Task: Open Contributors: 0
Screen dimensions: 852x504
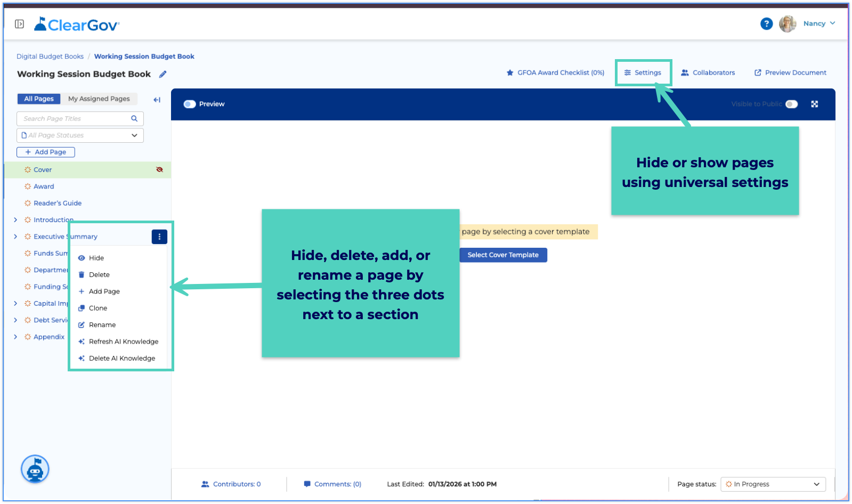Action: [231, 484]
